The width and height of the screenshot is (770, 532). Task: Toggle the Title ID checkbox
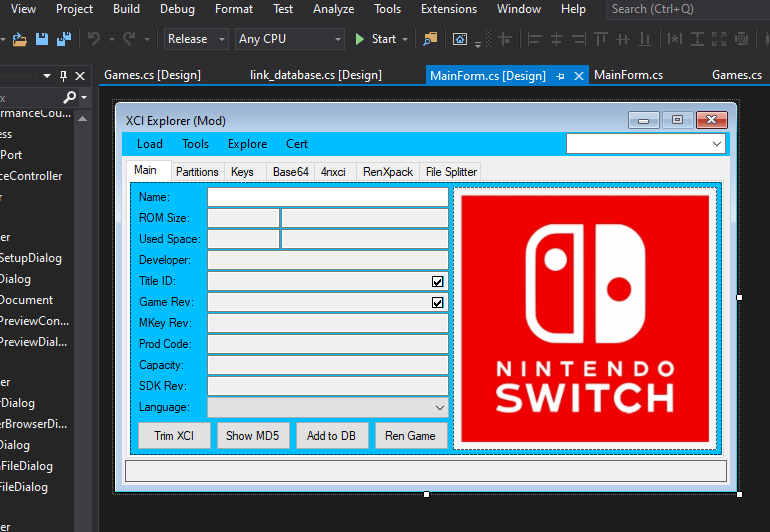[x=437, y=281]
